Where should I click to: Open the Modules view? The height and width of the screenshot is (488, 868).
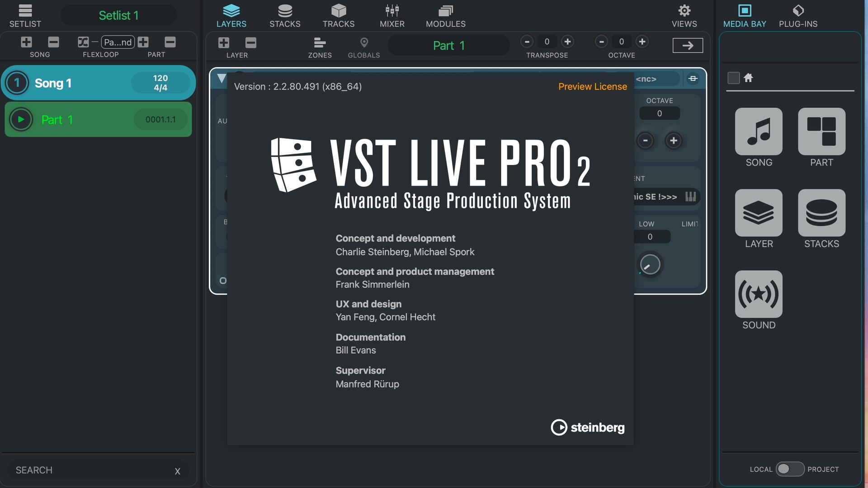pos(445,15)
